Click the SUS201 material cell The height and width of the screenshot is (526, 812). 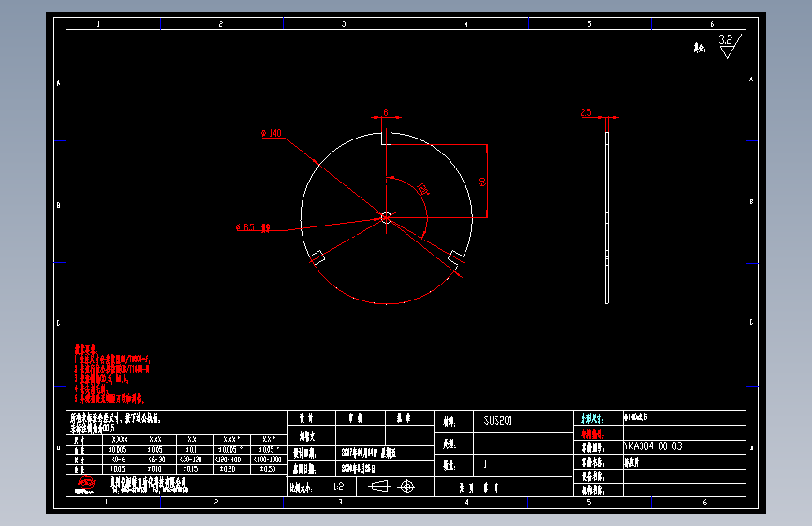(x=523, y=421)
